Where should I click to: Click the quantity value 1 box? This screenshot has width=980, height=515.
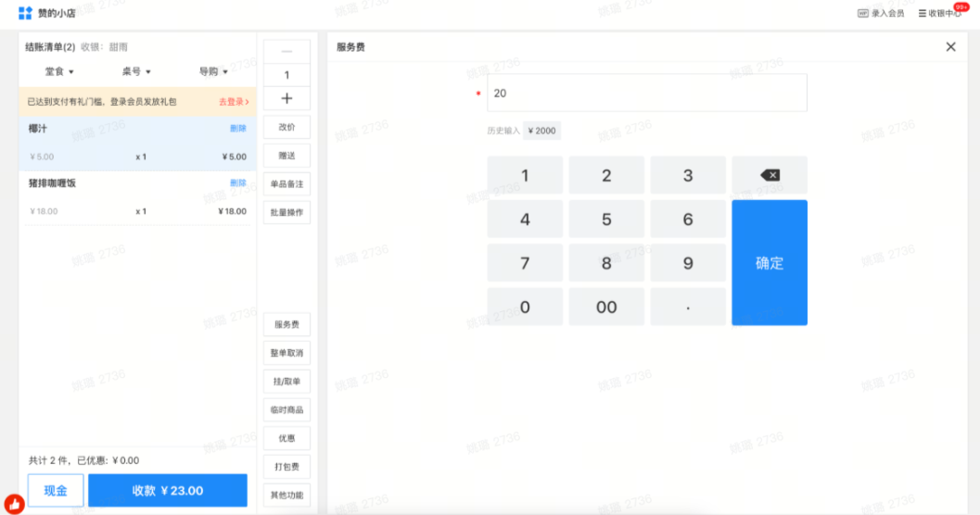tap(286, 75)
